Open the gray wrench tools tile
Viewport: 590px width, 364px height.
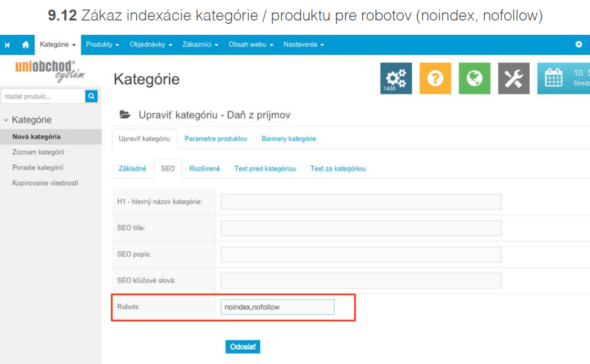pos(514,79)
